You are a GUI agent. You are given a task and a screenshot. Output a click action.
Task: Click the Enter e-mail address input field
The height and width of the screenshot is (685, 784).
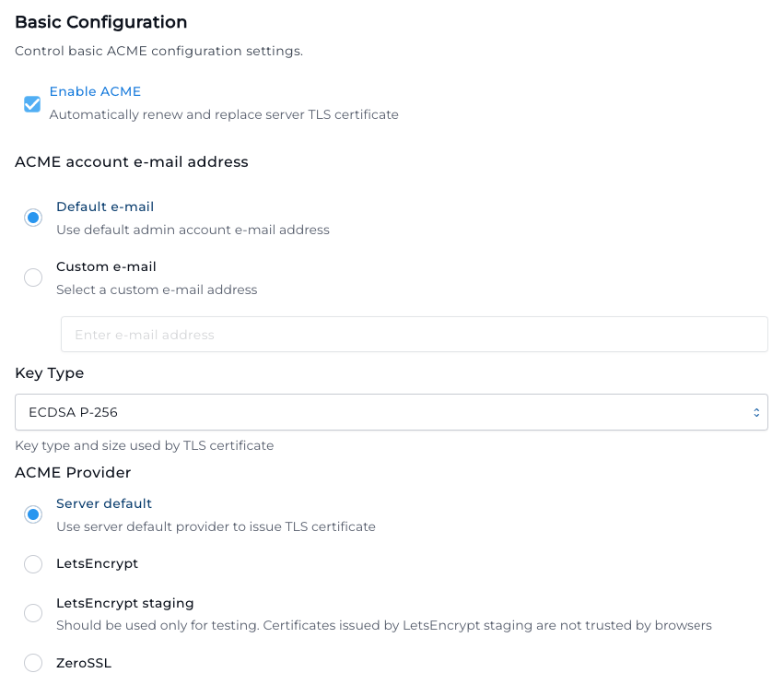tap(414, 334)
